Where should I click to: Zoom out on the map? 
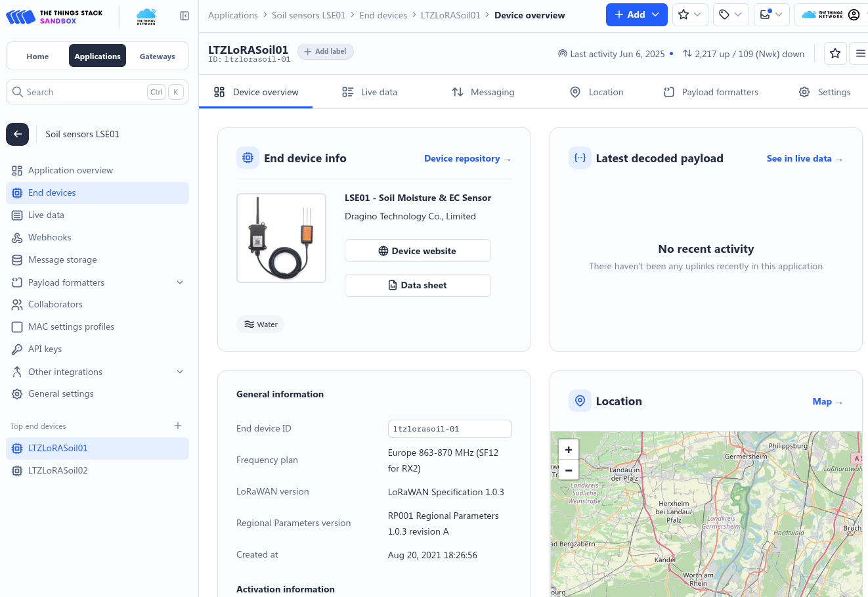click(x=569, y=470)
